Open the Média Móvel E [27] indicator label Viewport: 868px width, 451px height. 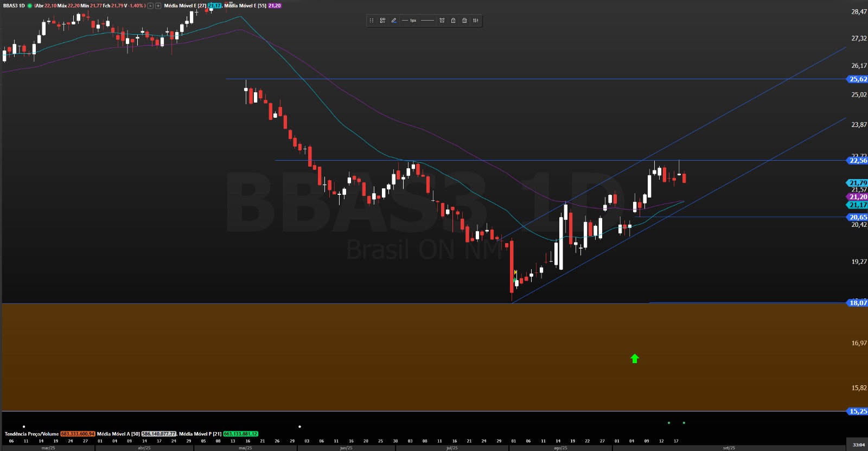(185, 6)
